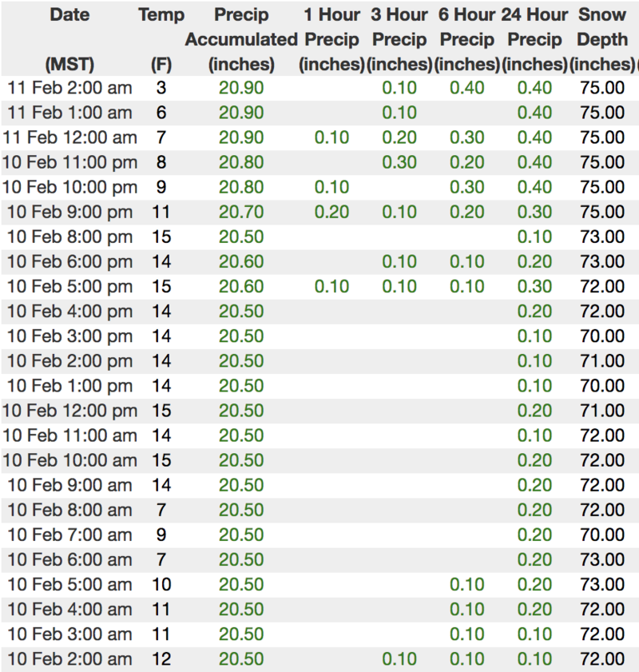Click the 6 Hour Precip column header

(x=466, y=39)
